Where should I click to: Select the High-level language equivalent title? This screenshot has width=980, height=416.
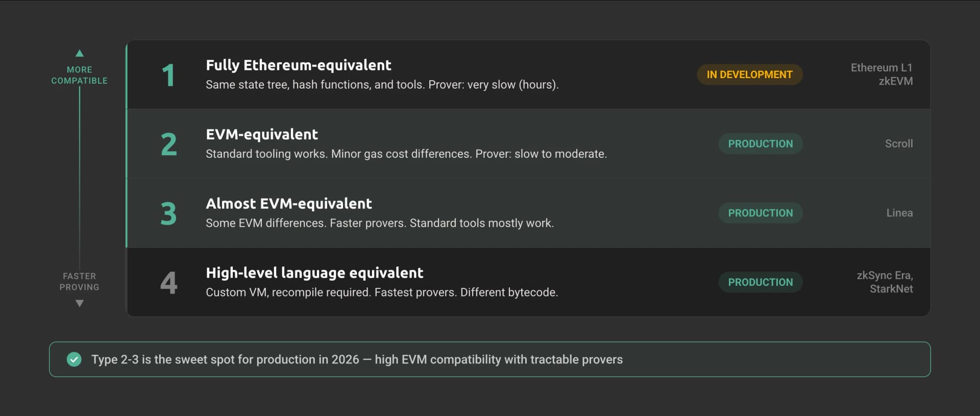coord(314,273)
